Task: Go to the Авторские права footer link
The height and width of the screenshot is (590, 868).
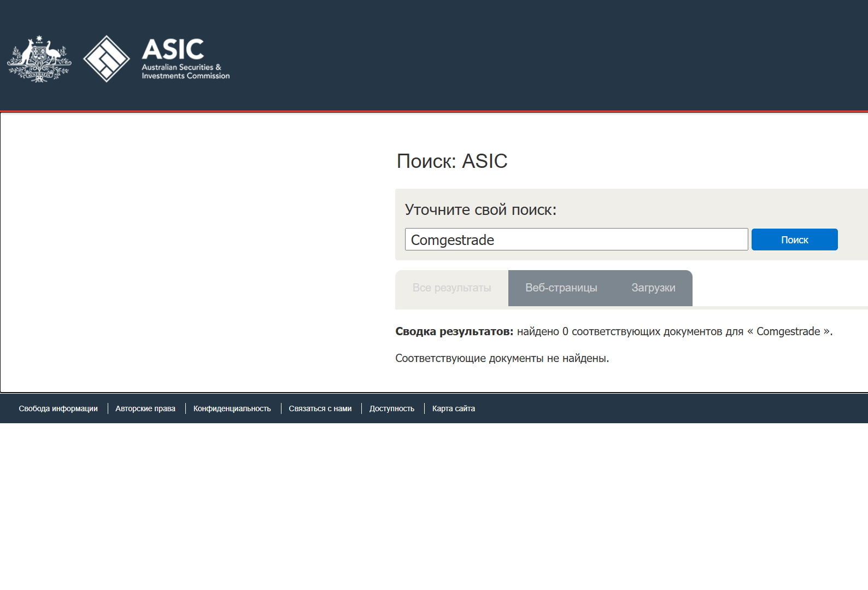Action: coord(145,408)
